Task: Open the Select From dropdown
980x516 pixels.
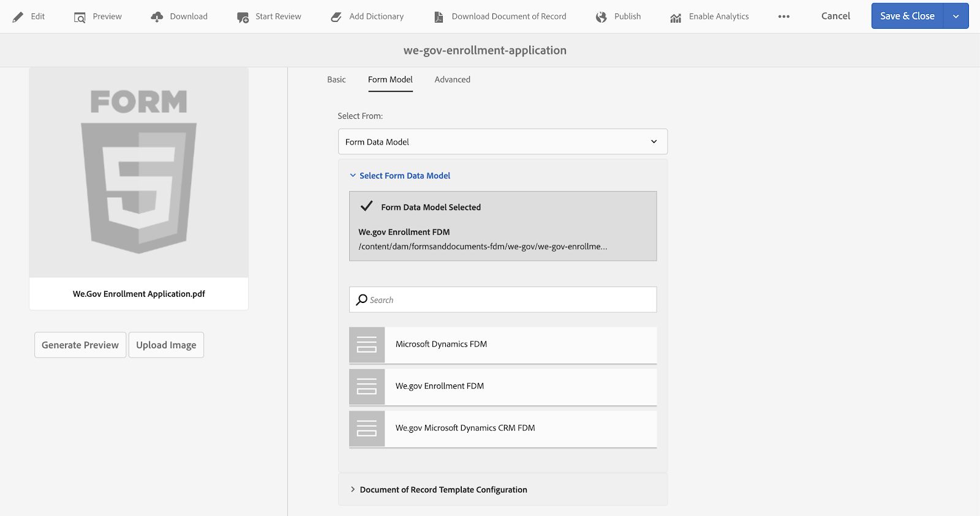Action: click(502, 141)
